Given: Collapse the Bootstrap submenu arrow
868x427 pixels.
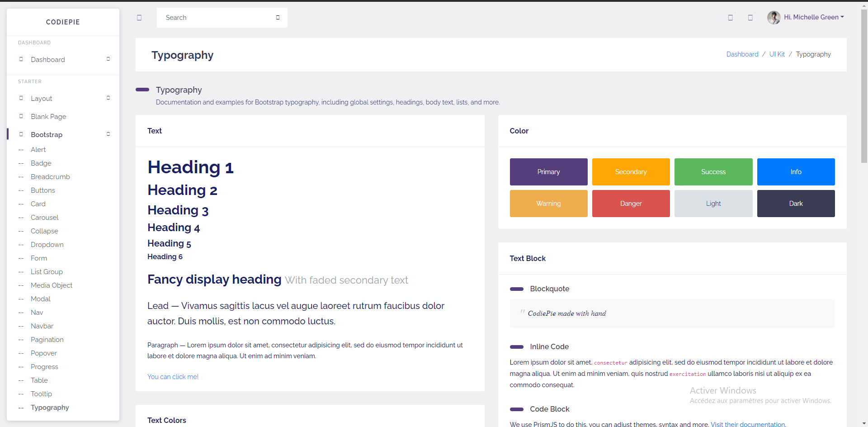Looking at the screenshot, I should click(x=108, y=134).
